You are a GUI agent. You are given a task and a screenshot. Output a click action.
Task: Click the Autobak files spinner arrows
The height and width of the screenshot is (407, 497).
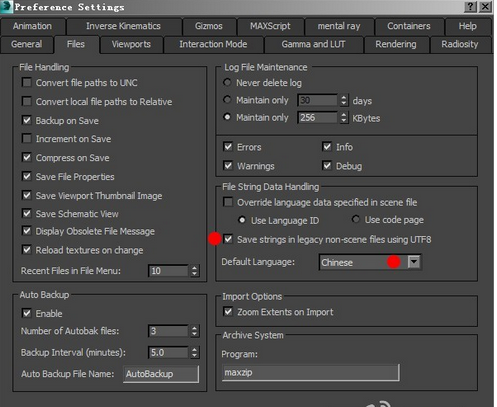coord(195,331)
